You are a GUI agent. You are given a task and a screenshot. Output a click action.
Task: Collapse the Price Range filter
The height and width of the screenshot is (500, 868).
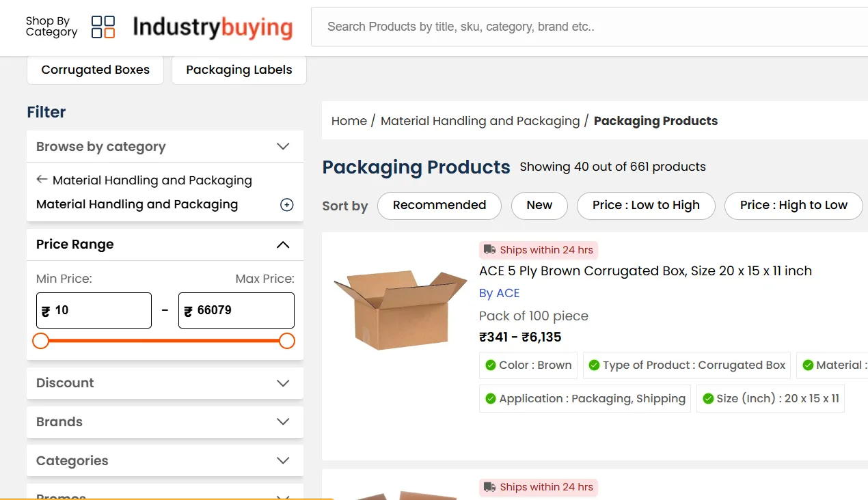(283, 245)
